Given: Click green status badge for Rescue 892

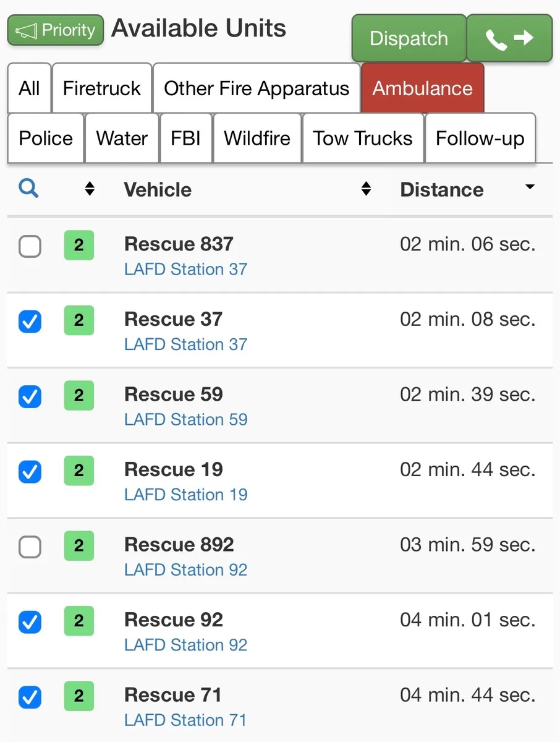Looking at the screenshot, I should coord(79,546).
